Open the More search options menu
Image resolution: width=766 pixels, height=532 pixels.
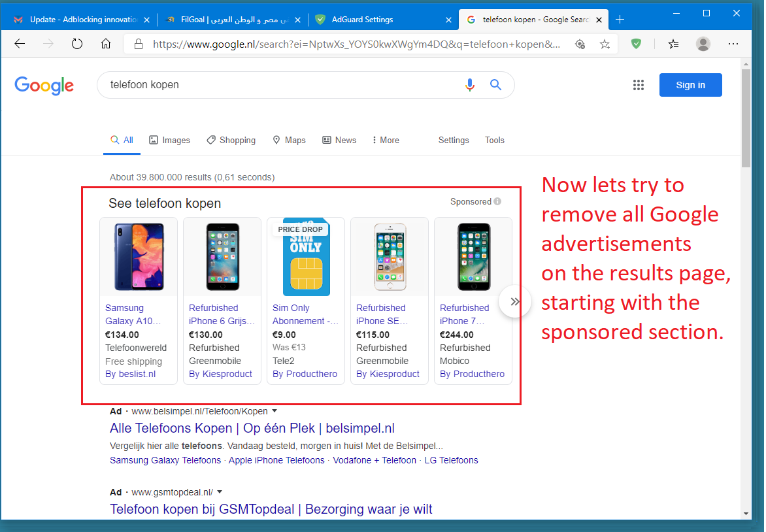pyautogui.click(x=386, y=140)
